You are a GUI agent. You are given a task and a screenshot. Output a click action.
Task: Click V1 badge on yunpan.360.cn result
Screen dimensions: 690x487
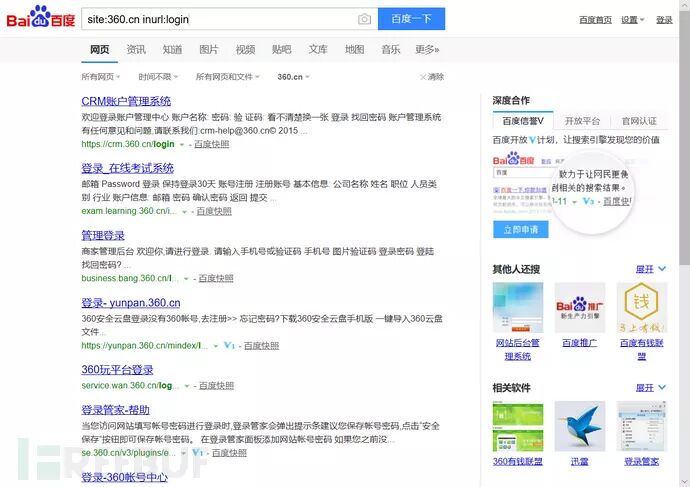229,345
